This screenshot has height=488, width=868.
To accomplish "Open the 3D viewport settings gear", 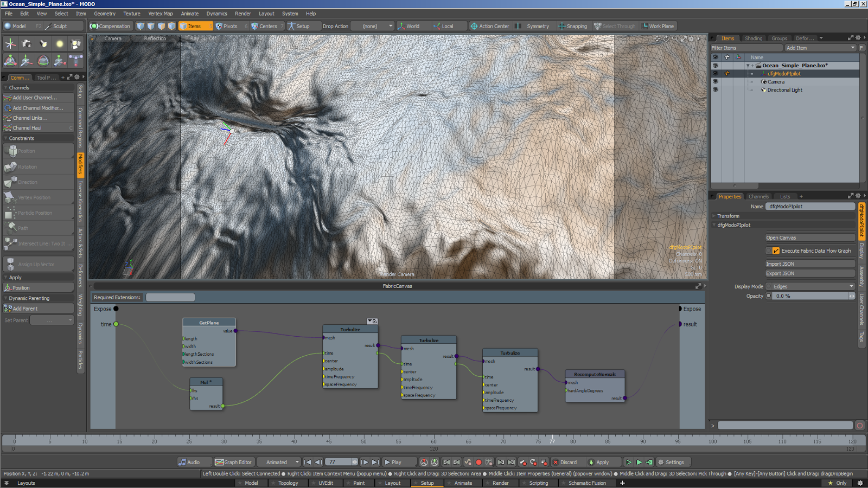I will point(692,38).
